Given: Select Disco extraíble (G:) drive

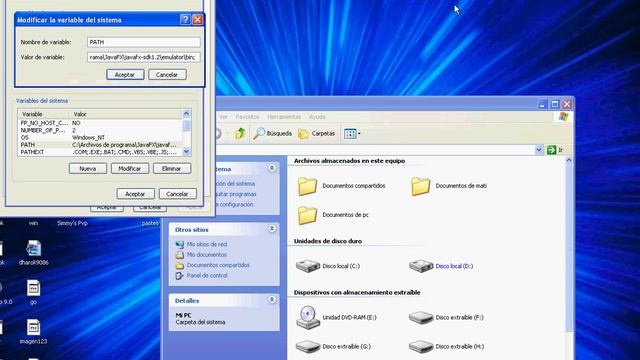Looking at the screenshot, I should (333, 347).
